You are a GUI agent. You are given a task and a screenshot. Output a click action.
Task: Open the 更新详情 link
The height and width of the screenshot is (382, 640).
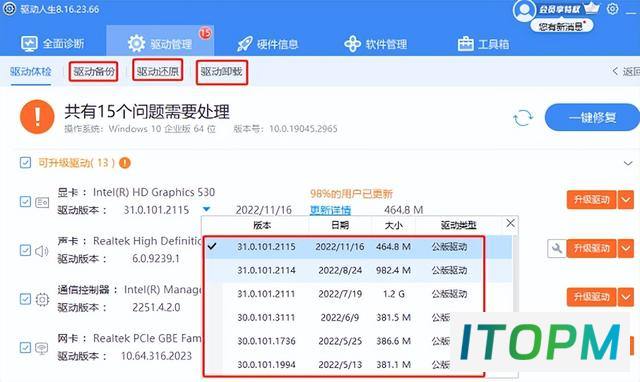(331, 210)
